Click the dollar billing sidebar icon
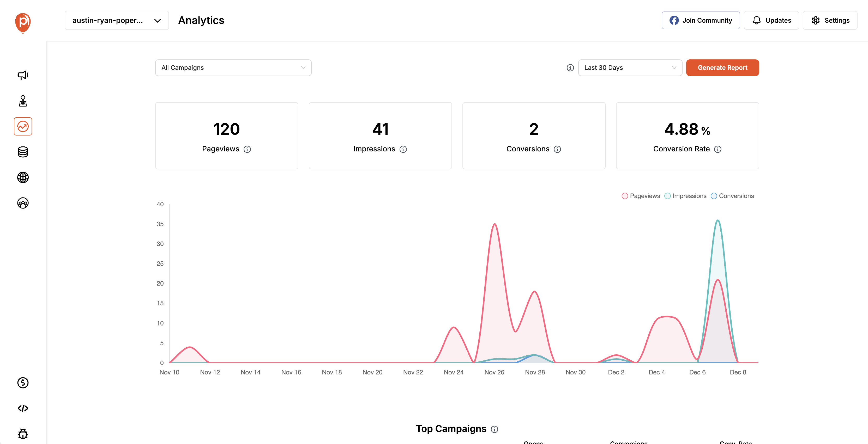Viewport: 868px width, 444px height. pyautogui.click(x=23, y=383)
